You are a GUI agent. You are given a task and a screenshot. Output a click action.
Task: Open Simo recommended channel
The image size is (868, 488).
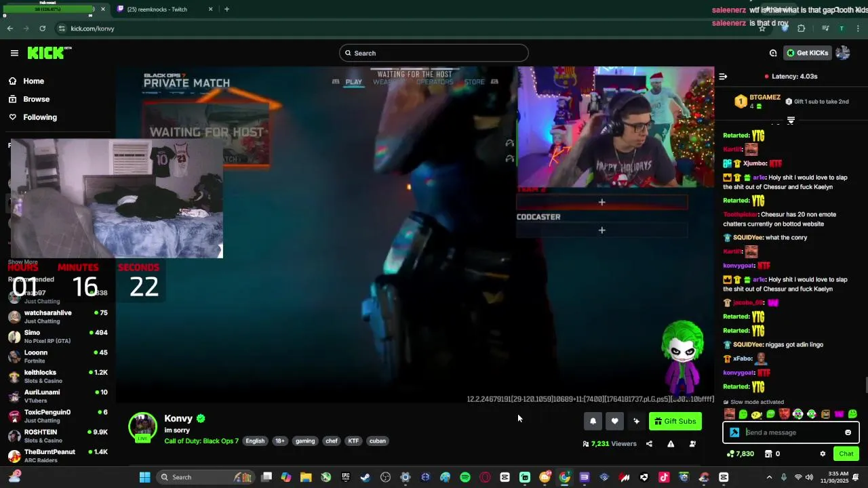pyautogui.click(x=58, y=336)
